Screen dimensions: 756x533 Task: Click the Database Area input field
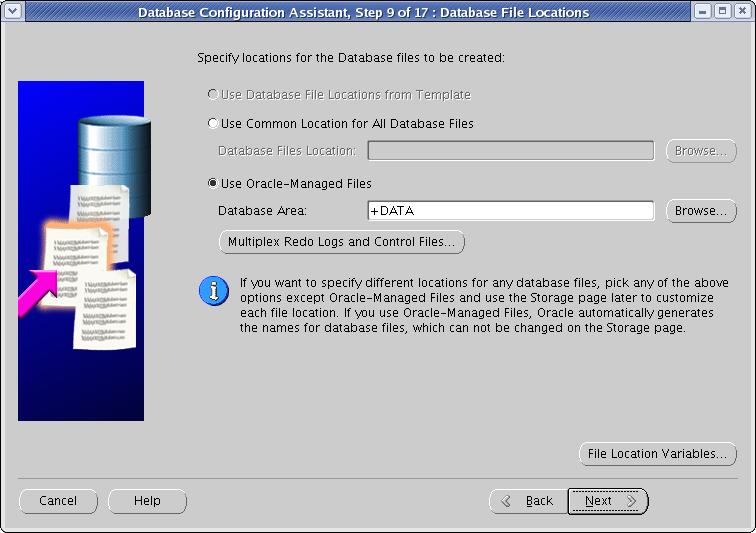(511, 211)
